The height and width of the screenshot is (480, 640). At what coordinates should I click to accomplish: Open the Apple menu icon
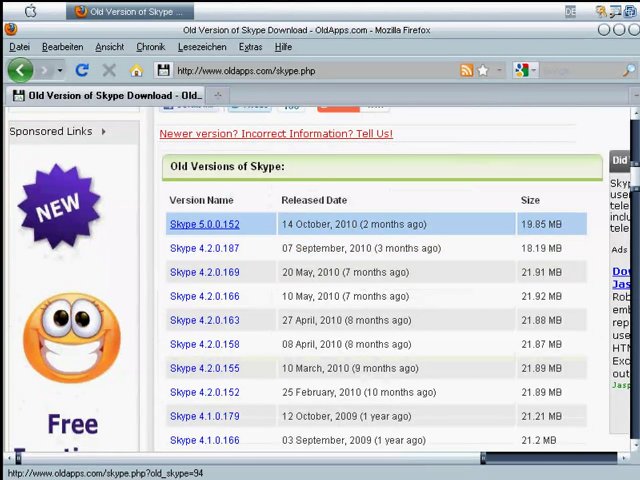(30, 11)
